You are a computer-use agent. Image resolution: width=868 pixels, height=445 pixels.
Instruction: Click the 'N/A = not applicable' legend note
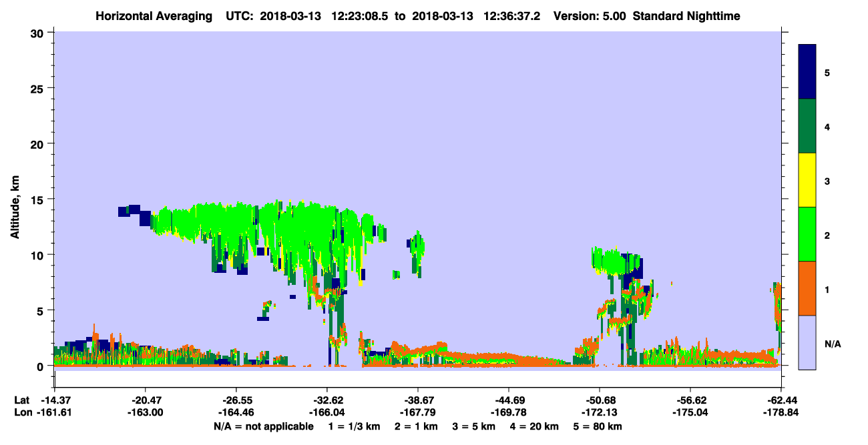pos(263,426)
